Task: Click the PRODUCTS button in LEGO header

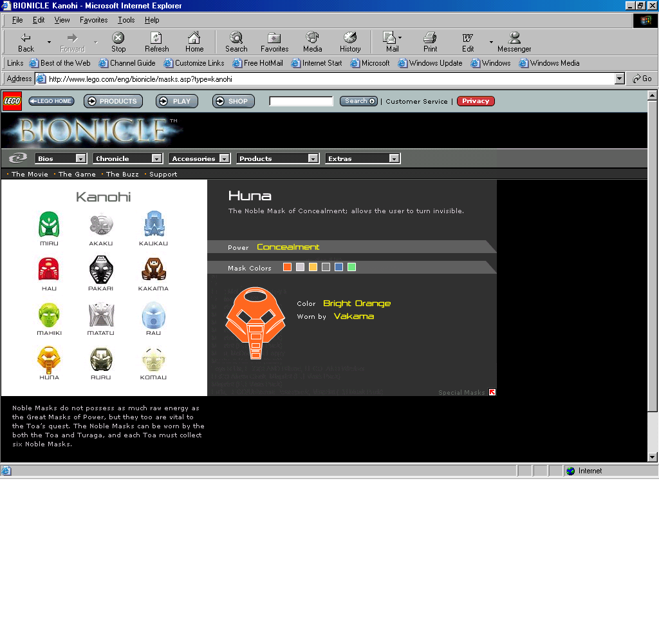Action: [113, 101]
